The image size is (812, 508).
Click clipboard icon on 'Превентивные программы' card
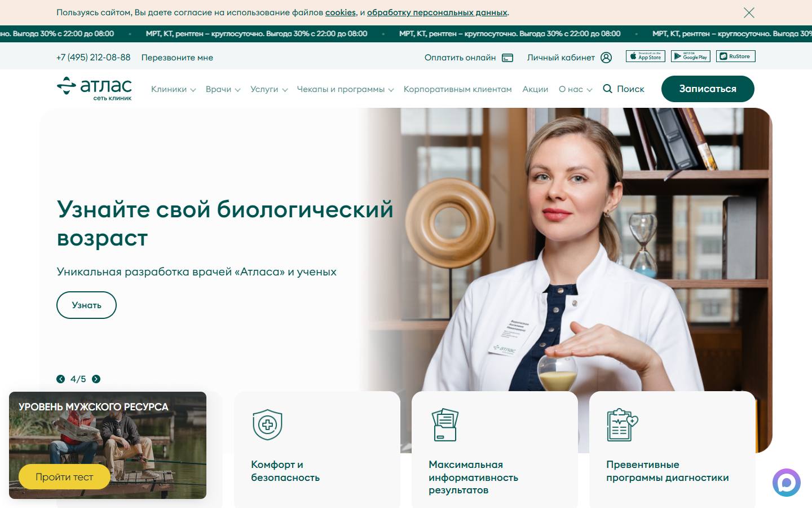(x=622, y=424)
